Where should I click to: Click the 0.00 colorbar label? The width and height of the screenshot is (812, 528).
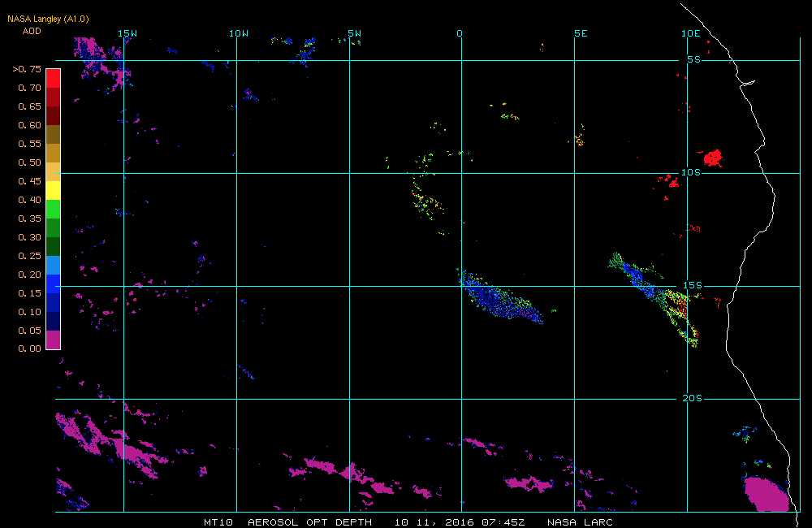29,348
